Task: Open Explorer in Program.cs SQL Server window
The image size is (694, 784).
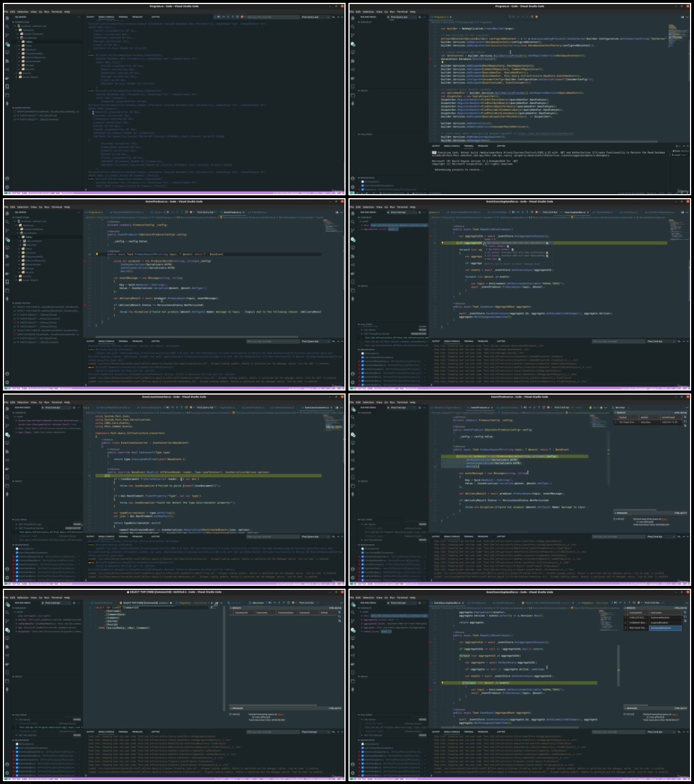Action: 7,18
